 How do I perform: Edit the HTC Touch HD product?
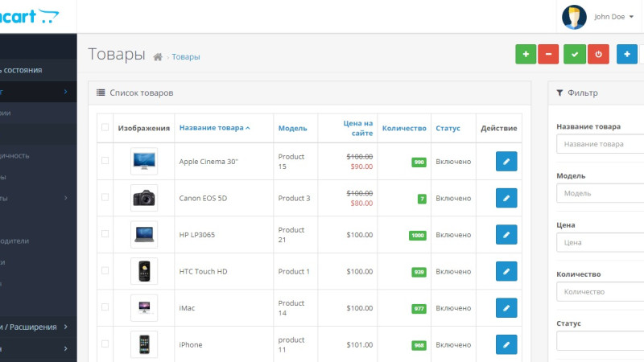[x=506, y=271]
